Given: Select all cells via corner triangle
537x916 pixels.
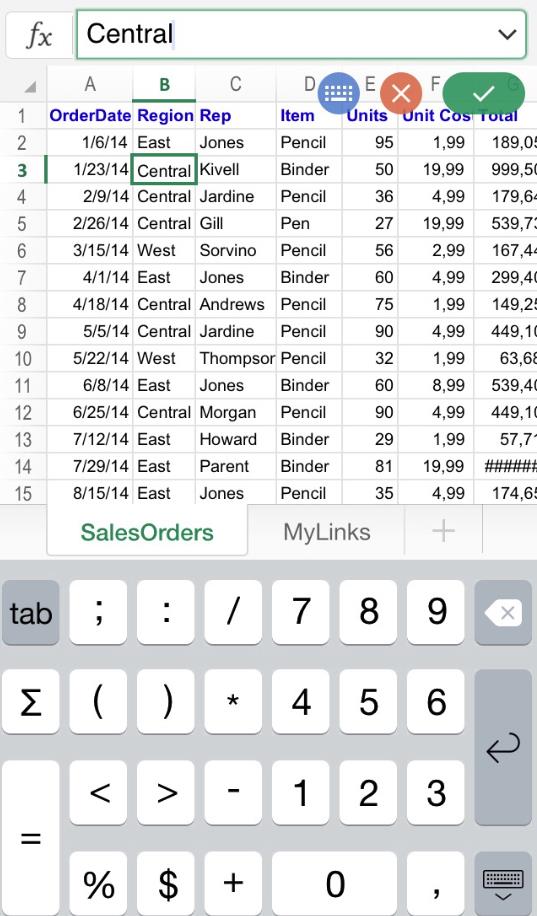Looking at the screenshot, I should (x=28, y=86).
